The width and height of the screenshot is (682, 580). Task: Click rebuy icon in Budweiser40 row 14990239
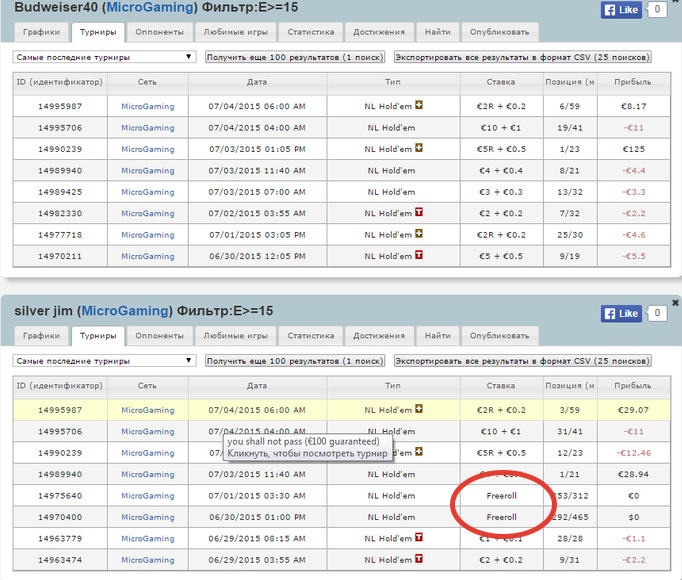pos(419,148)
